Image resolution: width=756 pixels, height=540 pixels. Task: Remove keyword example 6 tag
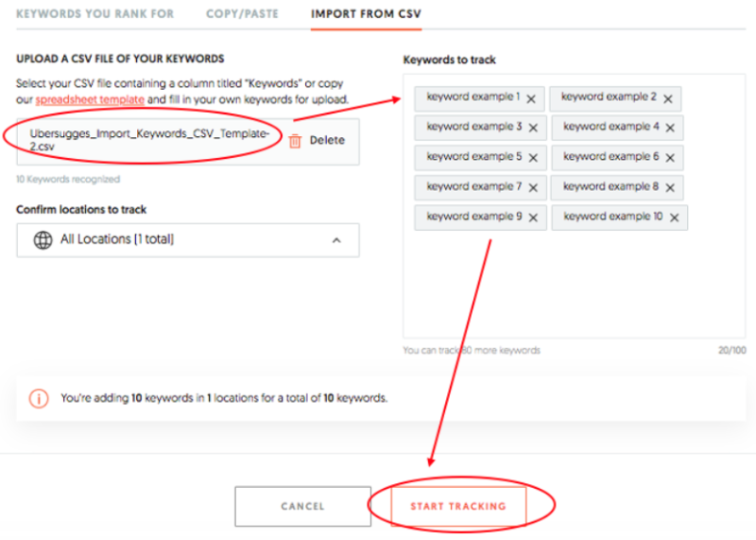click(670, 158)
